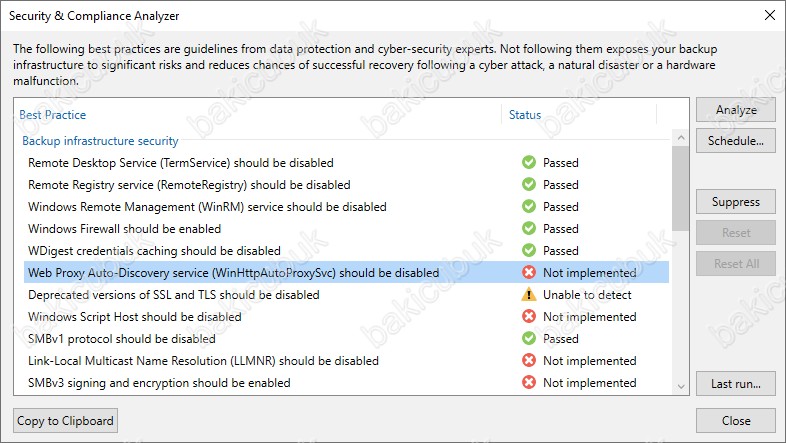
Task: Suppress the selected best practice
Action: tap(735, 202)
